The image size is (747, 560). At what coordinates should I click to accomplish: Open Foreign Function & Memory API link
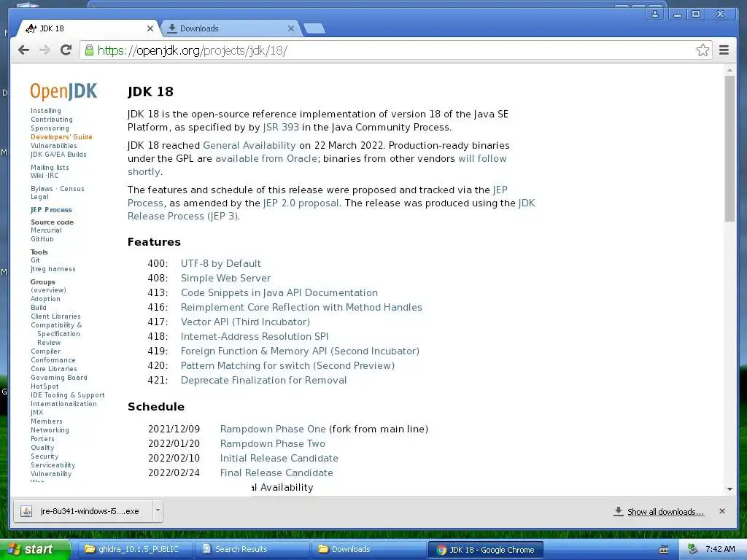tap(300, 351)
